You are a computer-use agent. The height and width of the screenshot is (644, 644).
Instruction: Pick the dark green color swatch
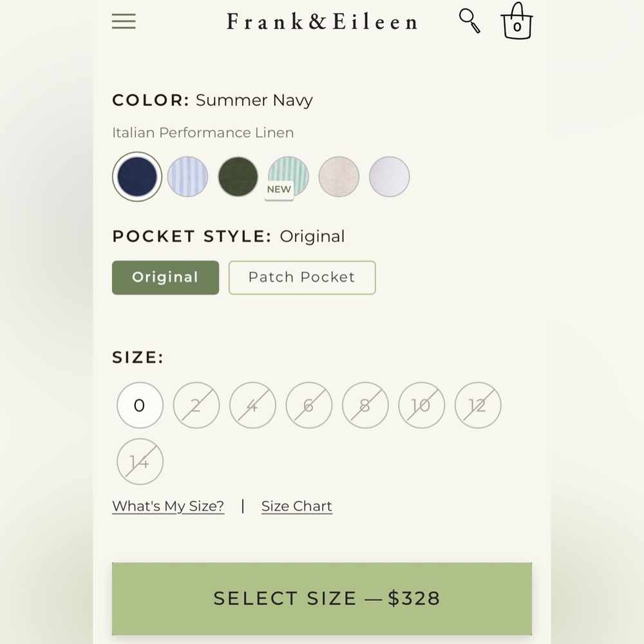pyautogui.click(x=238, y=176)
